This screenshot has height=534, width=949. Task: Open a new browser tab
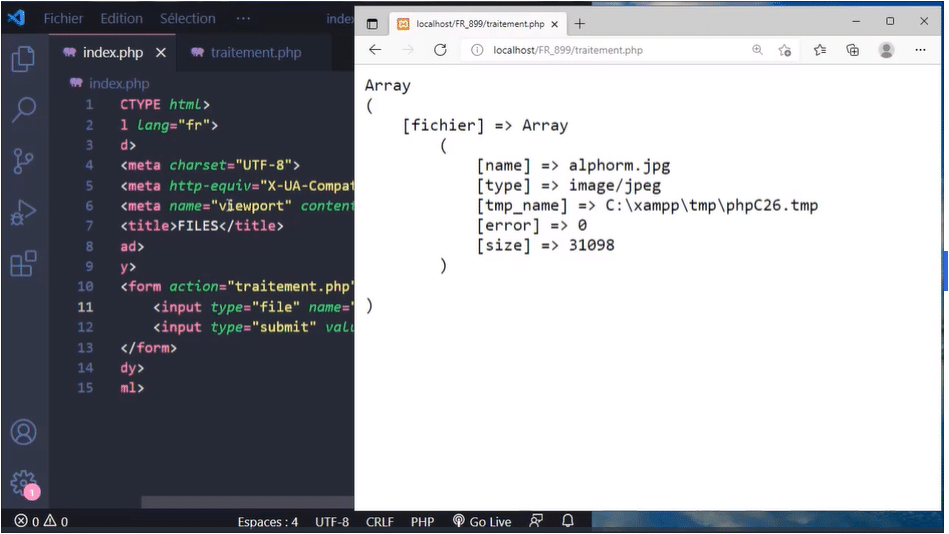580,24
